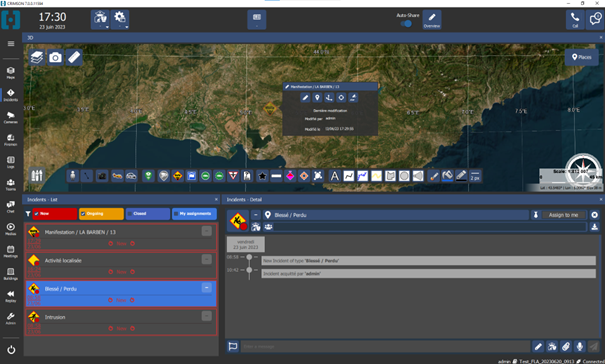Select the Incidents - Detail panel tab
The height and width of the screenshot is (364, 605).
pyautogui.click(x=244, y=200)
